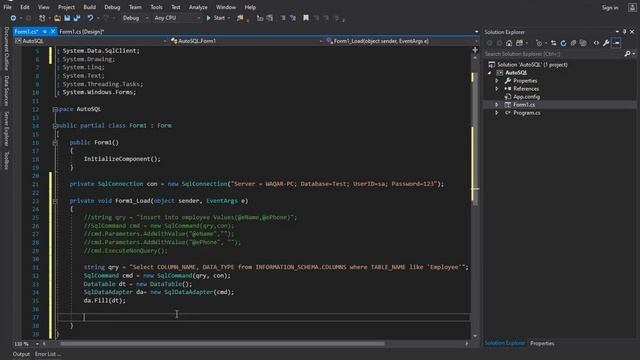The image size is (640, 360).
Task: Expand the Form1.cs node
Action: [497, 105]
